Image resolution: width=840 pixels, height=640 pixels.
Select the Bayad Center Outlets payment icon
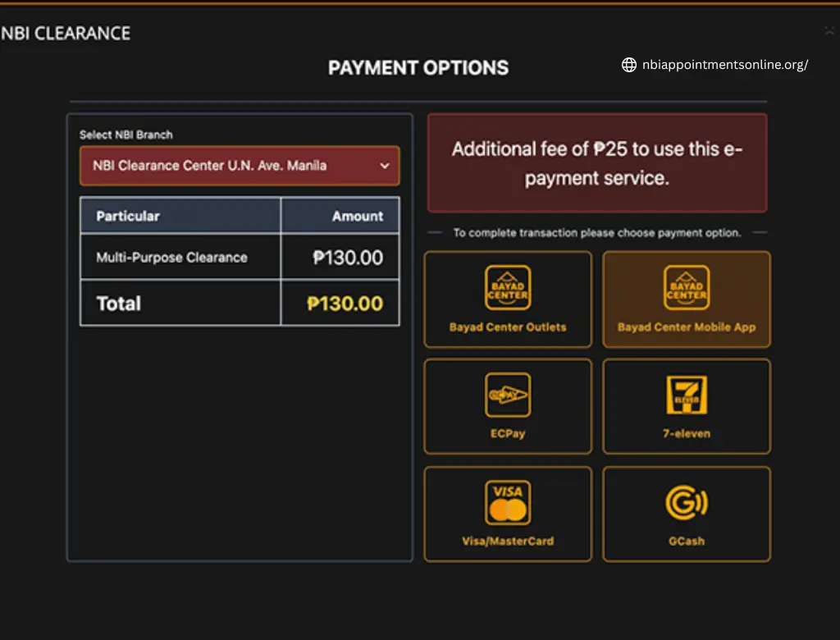[507, 287]
